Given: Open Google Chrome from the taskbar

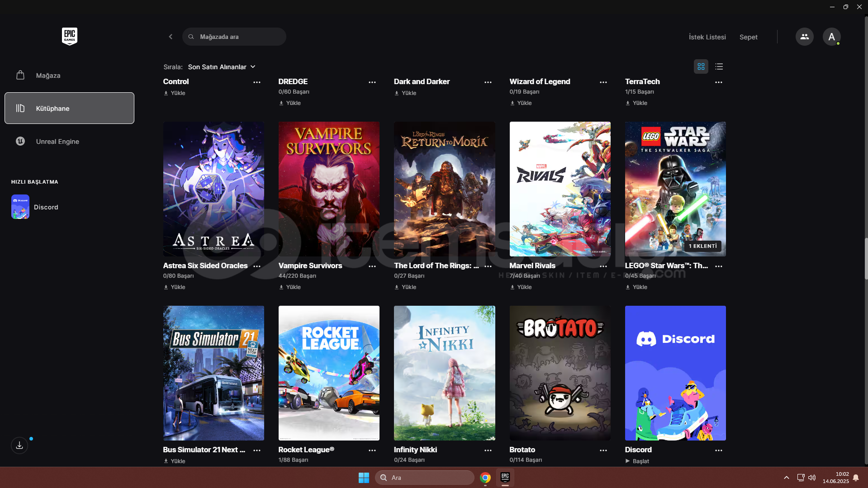Looking at the screenshot, I should tap(485, 478).
